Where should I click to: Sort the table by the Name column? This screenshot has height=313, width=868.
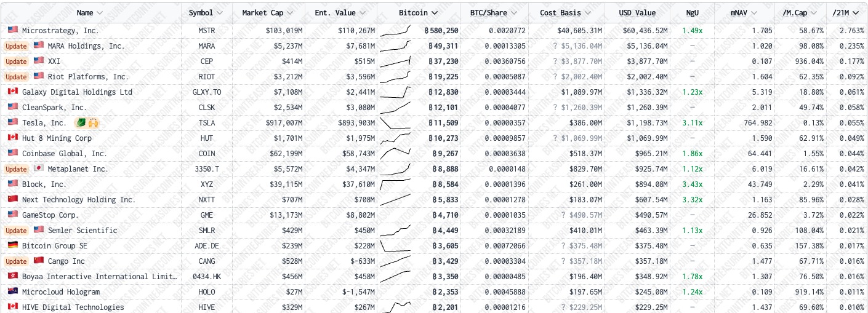(x=90, y=12)
